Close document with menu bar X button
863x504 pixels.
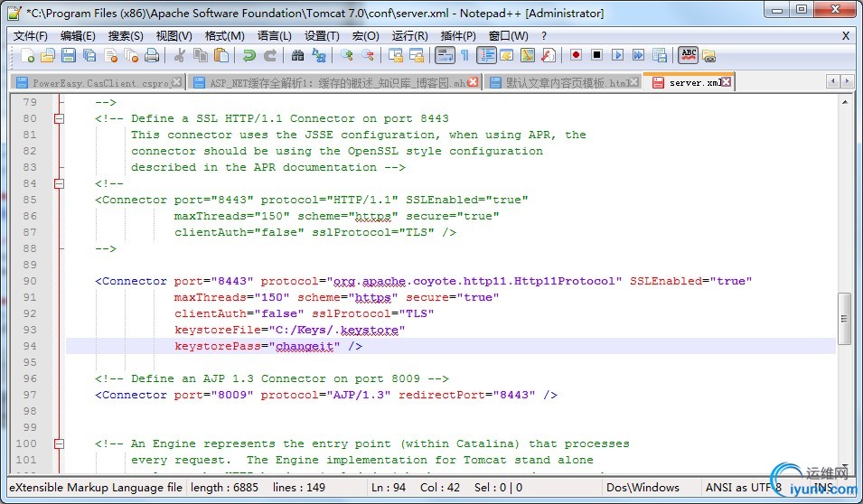click(x=846, y=36)
